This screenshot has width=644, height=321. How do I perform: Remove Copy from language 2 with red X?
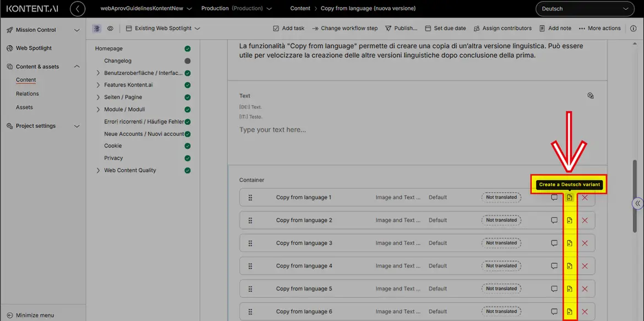point(585,220)
